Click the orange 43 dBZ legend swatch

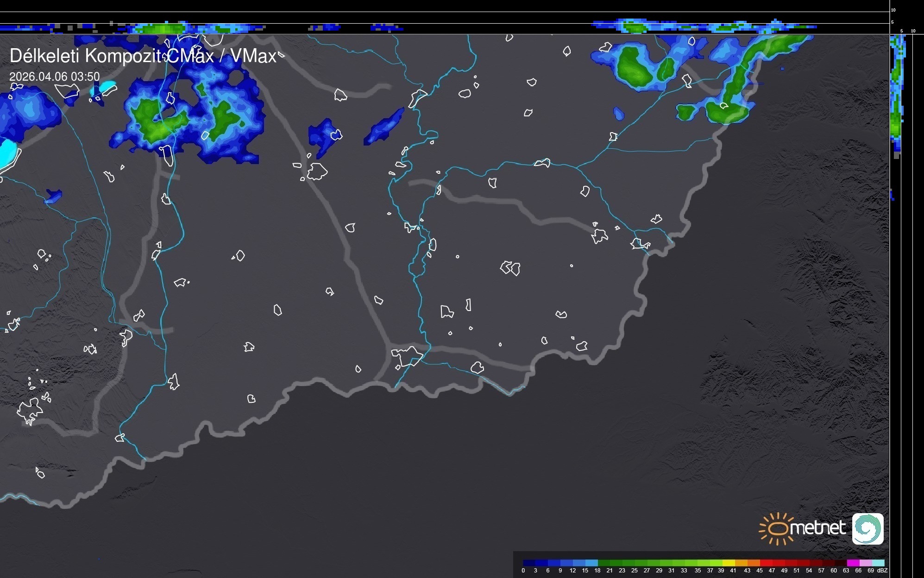coord(754,563)
